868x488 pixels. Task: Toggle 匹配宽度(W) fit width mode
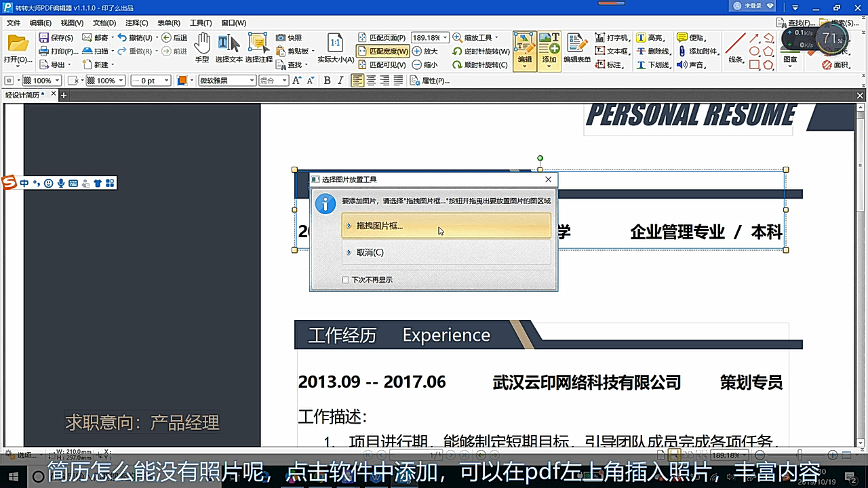coord(382,52)
